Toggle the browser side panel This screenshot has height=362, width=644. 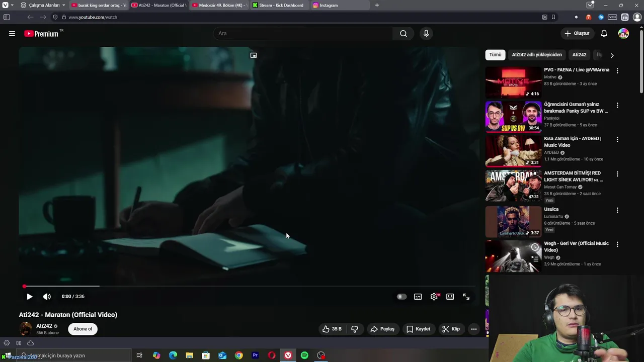[x=7, y=17]
